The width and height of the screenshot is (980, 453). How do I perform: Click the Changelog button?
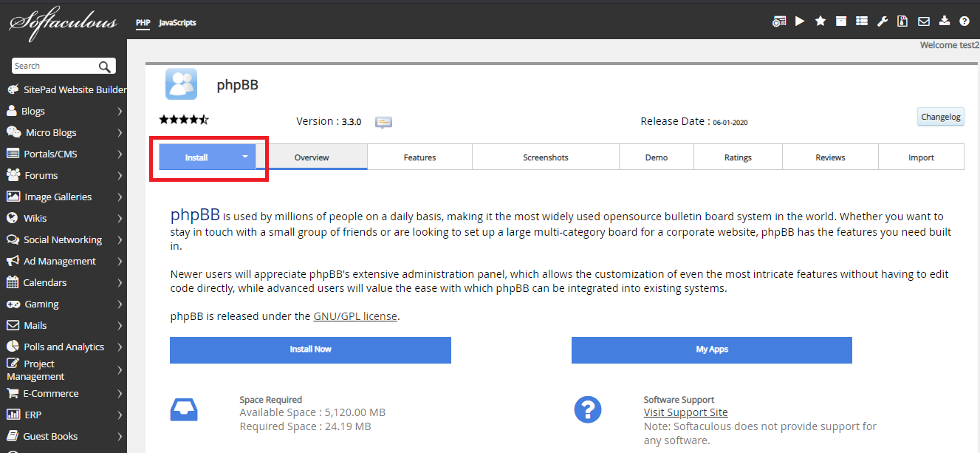click(x=941, y=117)
